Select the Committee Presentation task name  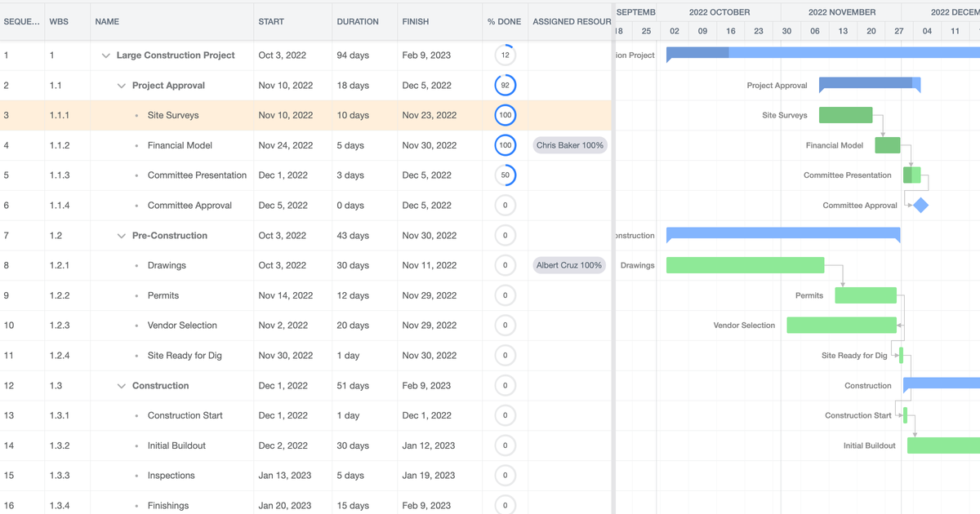click(x=197, y=175)
